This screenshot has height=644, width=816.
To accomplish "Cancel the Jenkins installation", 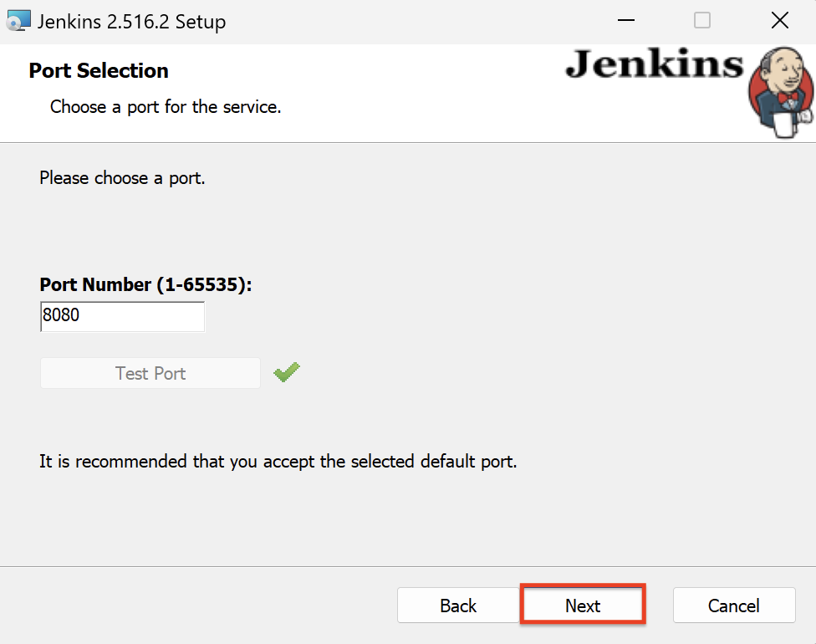I will 733,605.
